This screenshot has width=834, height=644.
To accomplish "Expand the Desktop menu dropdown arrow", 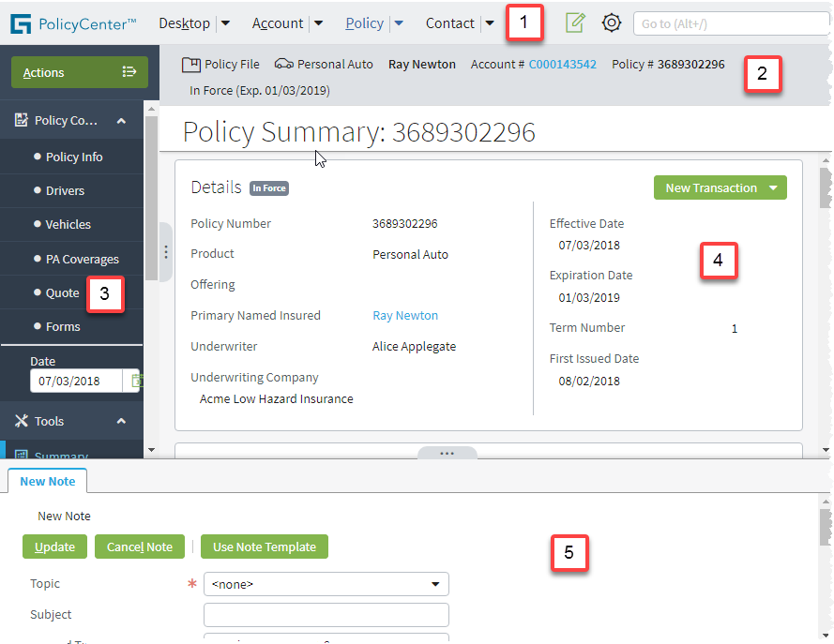I will click(224, 23).
